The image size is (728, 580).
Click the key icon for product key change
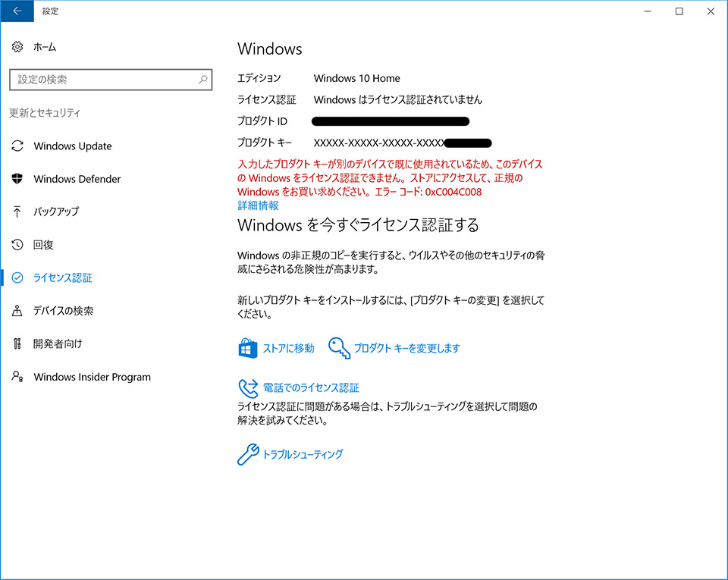(339, 347)
